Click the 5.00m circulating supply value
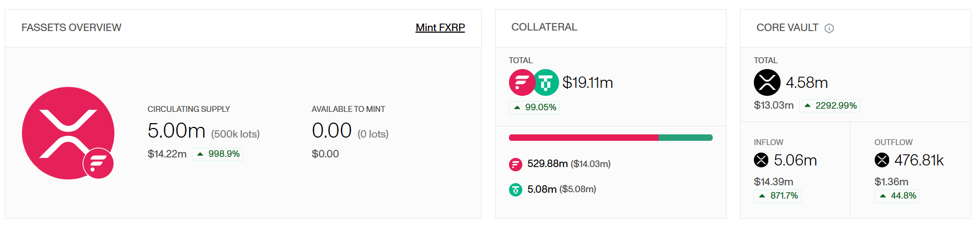 (176, 131)
